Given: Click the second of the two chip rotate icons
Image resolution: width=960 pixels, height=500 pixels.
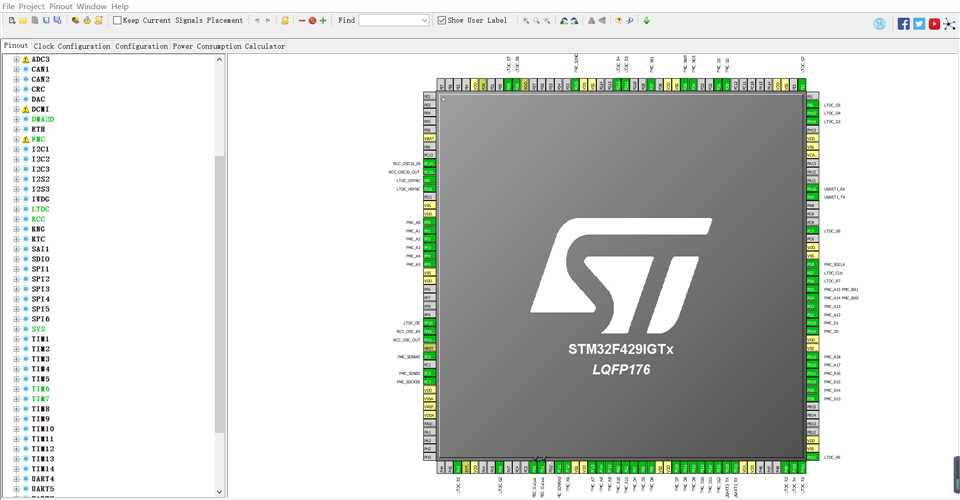Looking at the screenshot, I should pyautogui.click(x=574, y=20).
